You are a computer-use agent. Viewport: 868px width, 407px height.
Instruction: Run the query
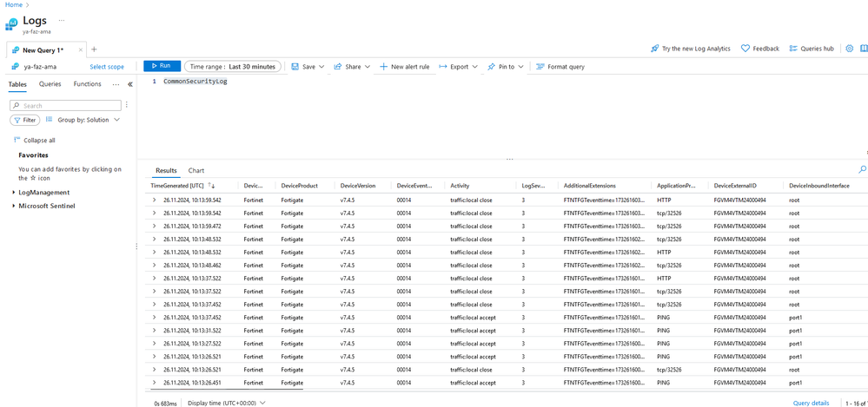162,66
